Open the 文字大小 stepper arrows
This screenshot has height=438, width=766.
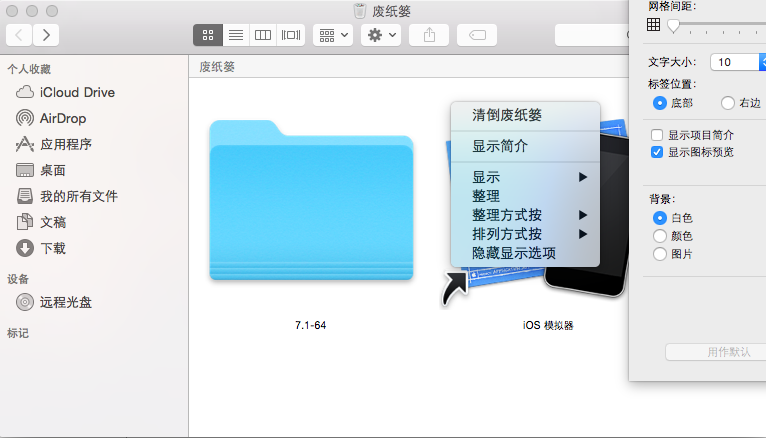(x=763, y=62)
